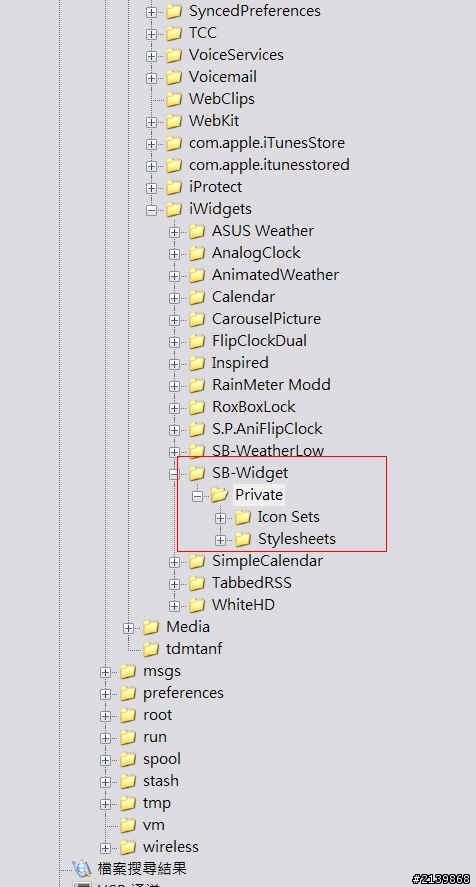Select the preferences folder label
The image size is (476, 887).
point(183,693)
